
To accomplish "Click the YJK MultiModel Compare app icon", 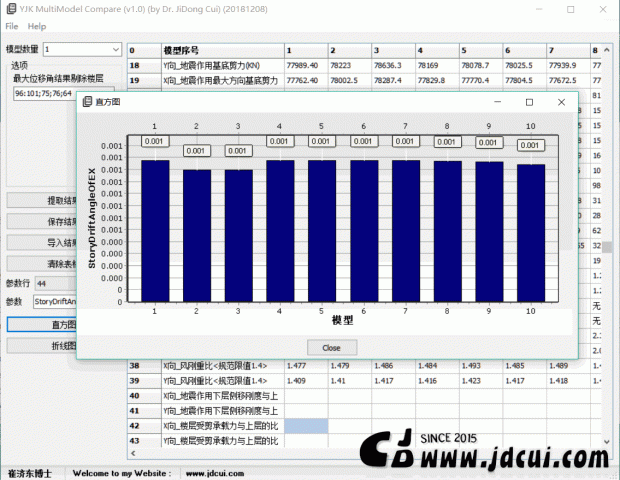I will (x=10, y=7).
